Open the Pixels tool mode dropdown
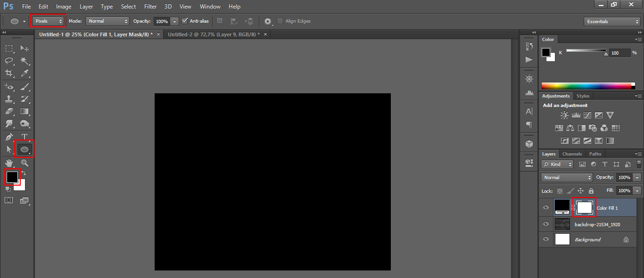This screenshot has height=278, width=644. click(48, 21)
